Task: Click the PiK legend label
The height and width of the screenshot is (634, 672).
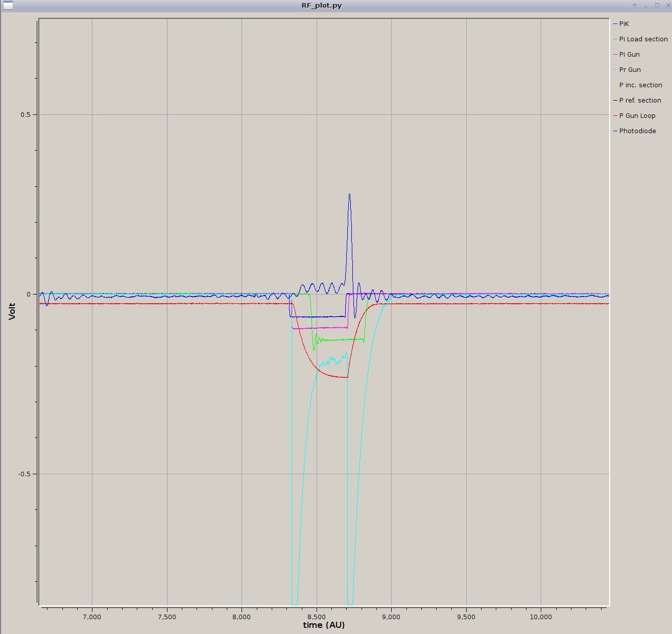Action: (x=624, y=24)
